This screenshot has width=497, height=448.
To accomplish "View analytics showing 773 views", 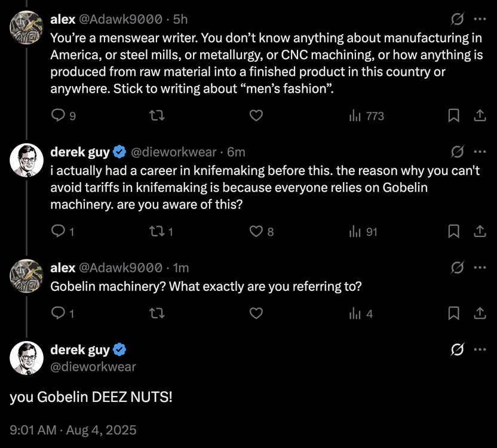I will point(366,116).
